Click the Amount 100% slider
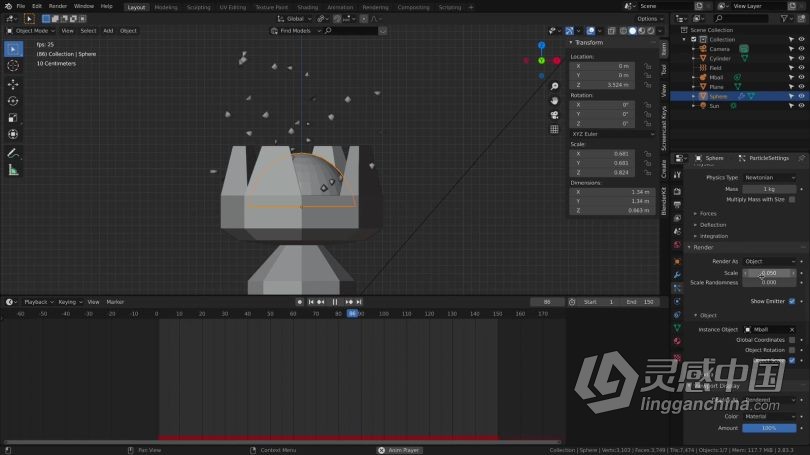Screen dimensions: 810x455 tap(769, 428)
